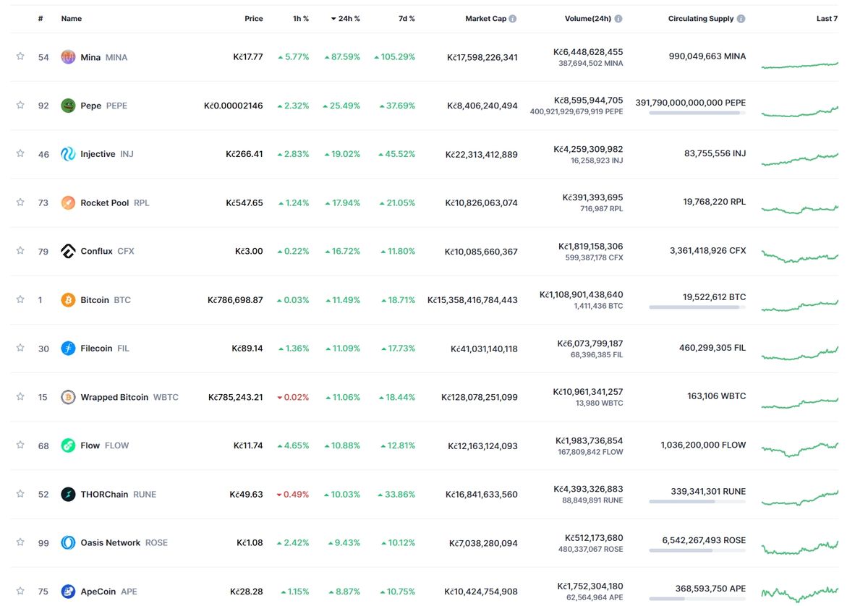Viewport: 868px width, 606px height.
Task: Click the Pepe frog logo icon
Action: [68, 106]
